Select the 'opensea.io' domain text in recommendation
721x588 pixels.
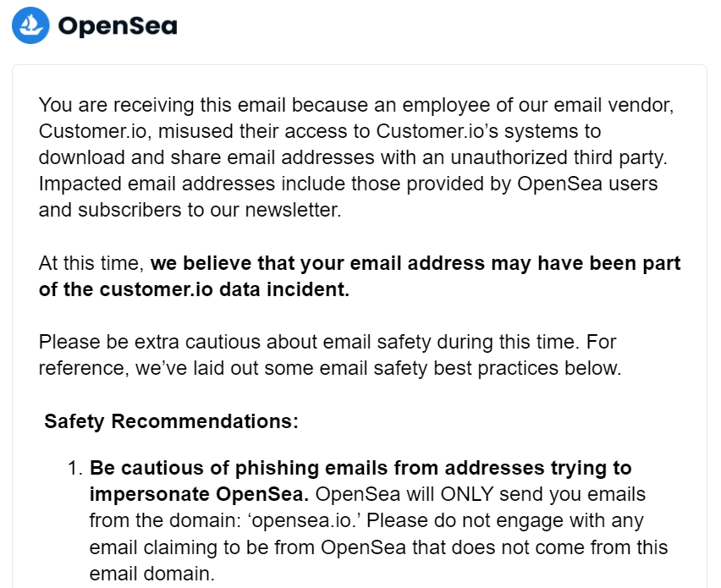pyautogui.click(x=302, y=520)
